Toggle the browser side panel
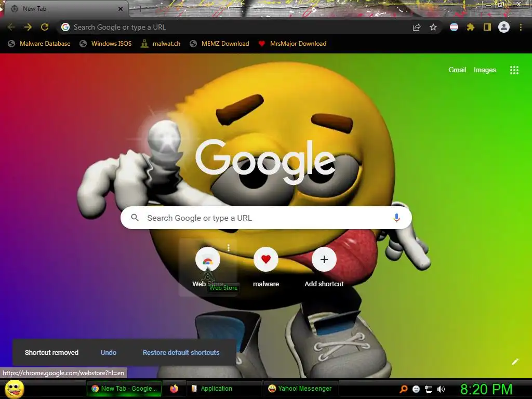 pyautogui.click(x=487, y=27)
